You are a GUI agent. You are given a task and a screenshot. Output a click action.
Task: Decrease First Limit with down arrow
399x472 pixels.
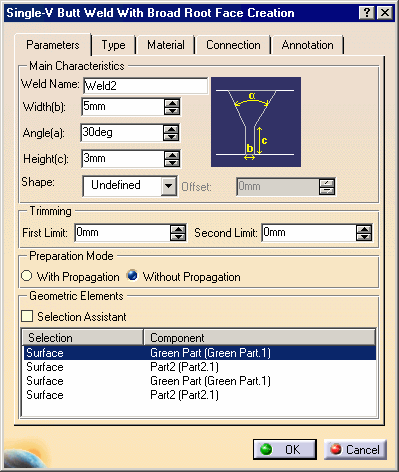point(178,236)
